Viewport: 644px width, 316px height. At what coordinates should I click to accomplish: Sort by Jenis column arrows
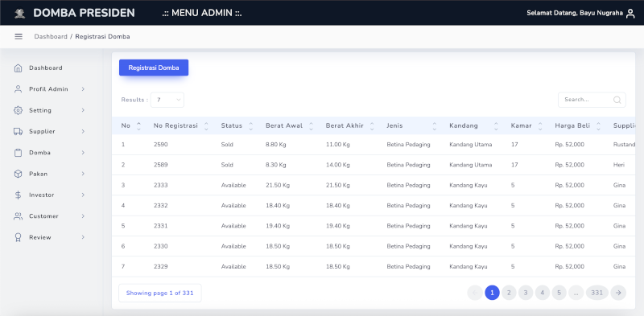coord(435,126)
